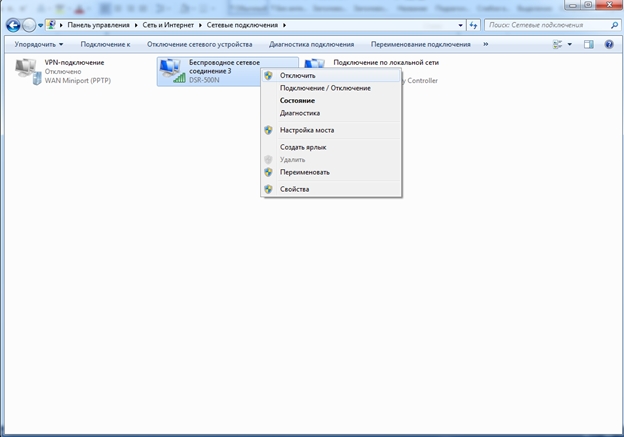The width and height of the screenshot is (624, 437).
Task: Click Отключение сетевого устройства button
Action: coord(199,45)
